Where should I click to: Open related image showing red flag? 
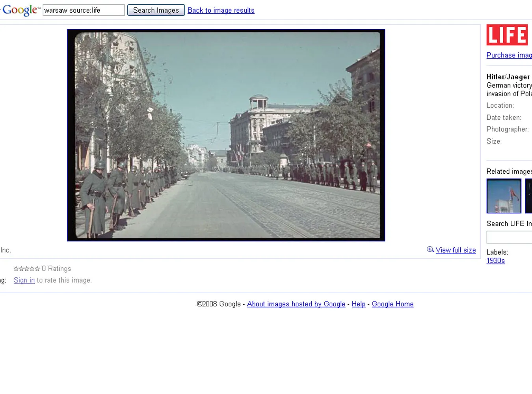[504, 196]
